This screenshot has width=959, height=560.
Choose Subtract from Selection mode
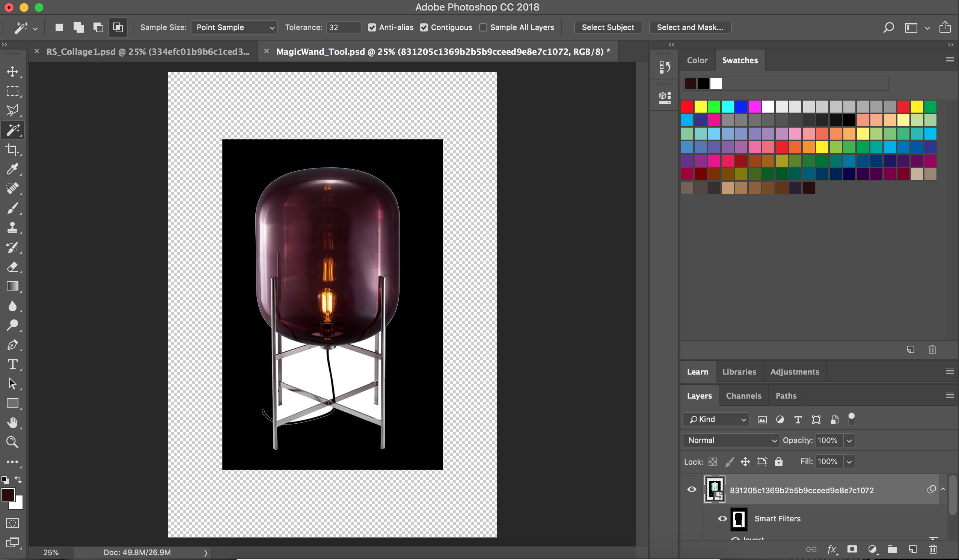click(x=98, y=27)
